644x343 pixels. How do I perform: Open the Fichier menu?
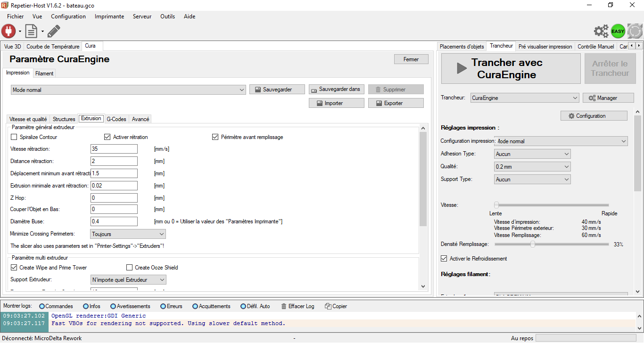coord(16,16)
